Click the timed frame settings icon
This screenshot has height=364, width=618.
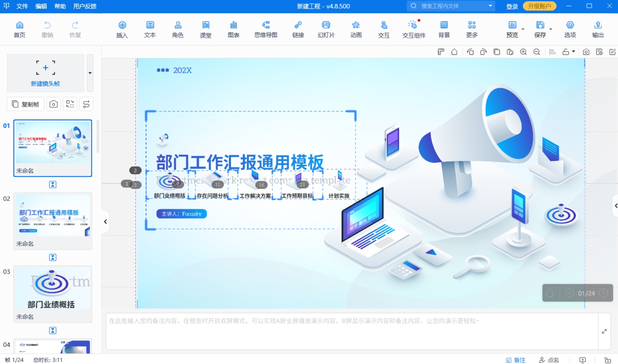coord(599,52)
